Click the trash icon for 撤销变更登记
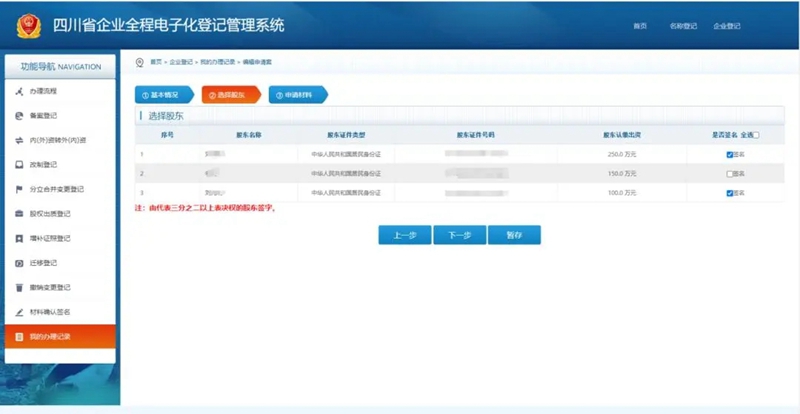Screen dimensions: 800x414 click(x=19, y=288)
